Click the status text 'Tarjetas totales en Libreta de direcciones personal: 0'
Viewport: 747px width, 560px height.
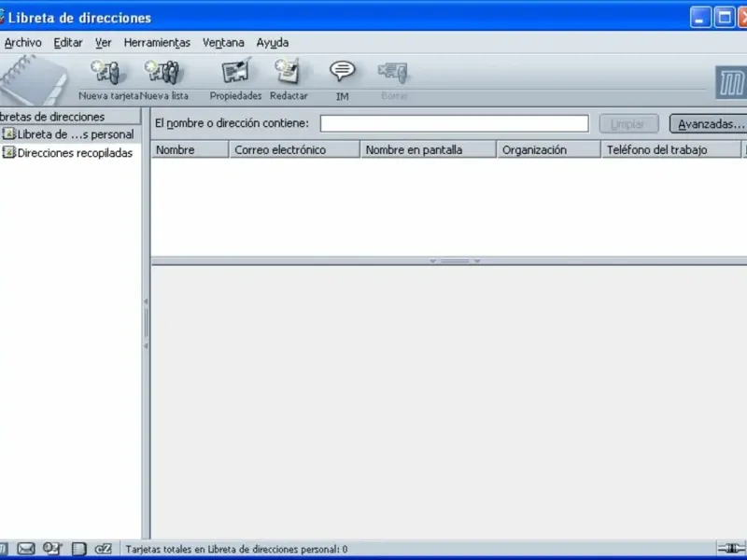coord(236,549)
